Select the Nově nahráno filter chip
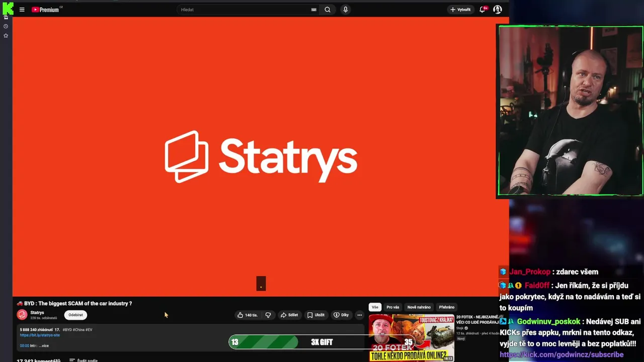 coord(419,307)
